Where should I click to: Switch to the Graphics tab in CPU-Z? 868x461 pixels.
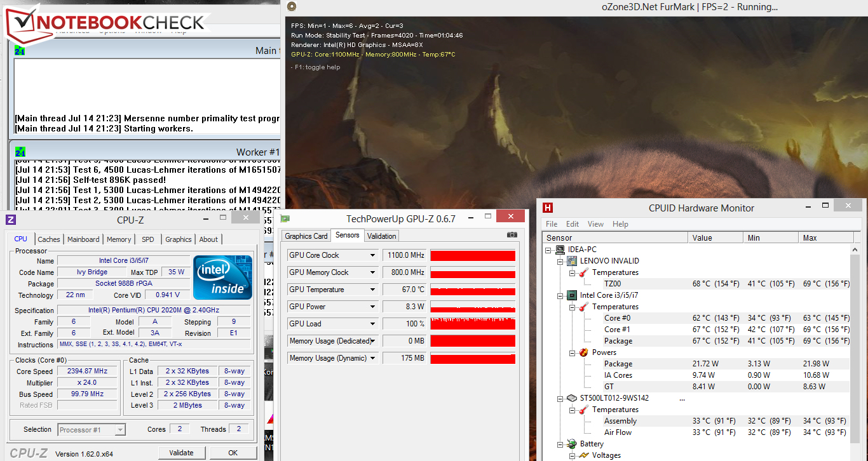[178, 239]
